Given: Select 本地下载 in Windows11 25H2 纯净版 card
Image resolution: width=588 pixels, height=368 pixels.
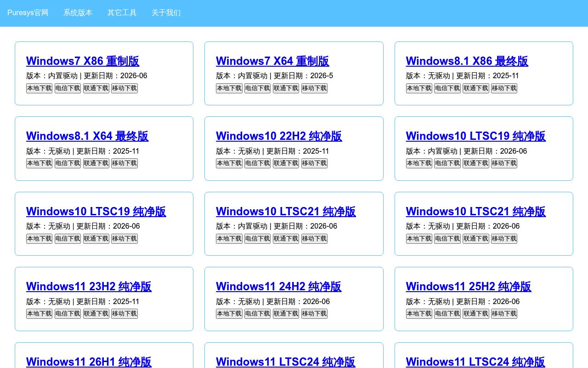Looking at the screenshot, I should [x=419, y=314].
